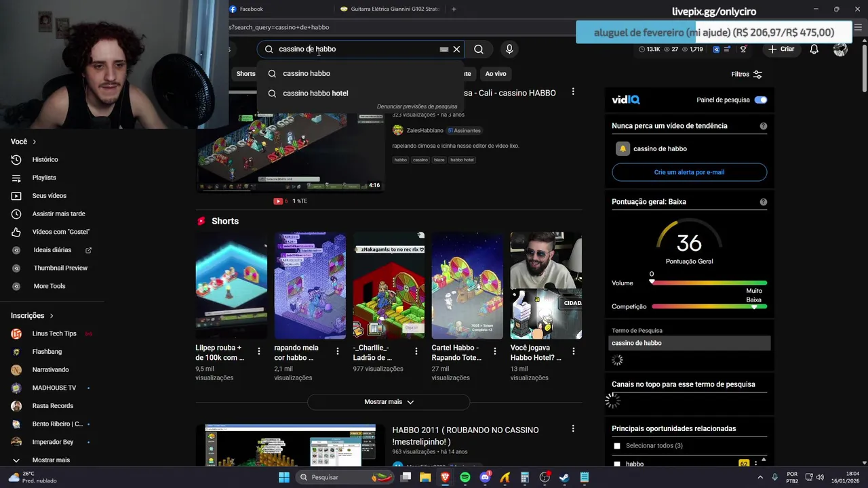Click Denunciar previsões de pesquisa

[x=417, y=106]
